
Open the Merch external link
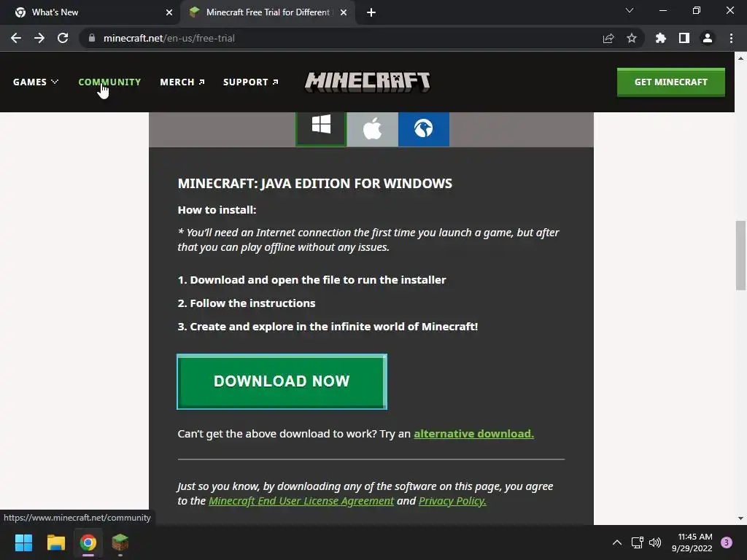click(182, 82)
